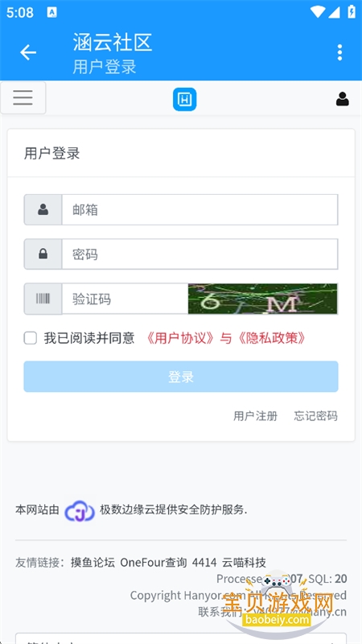The image size is (362, 644).
Task: Open the 摸鱼论坛 friend link
Action: point(93,562)
